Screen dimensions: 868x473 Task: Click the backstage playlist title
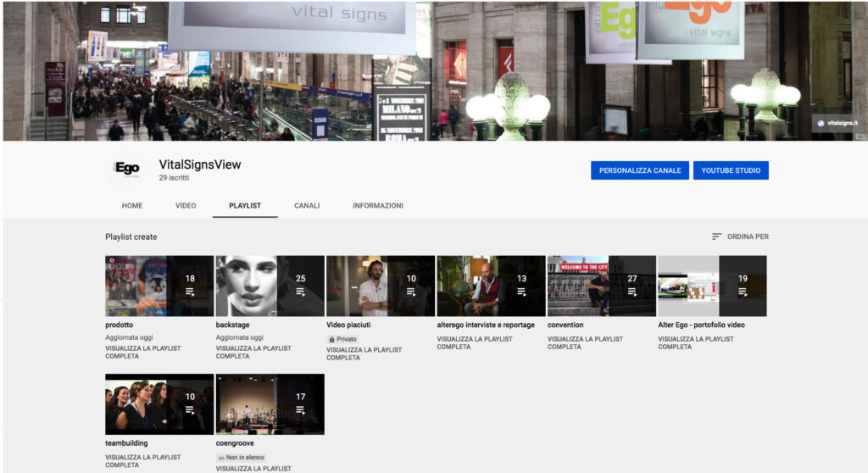232,326
